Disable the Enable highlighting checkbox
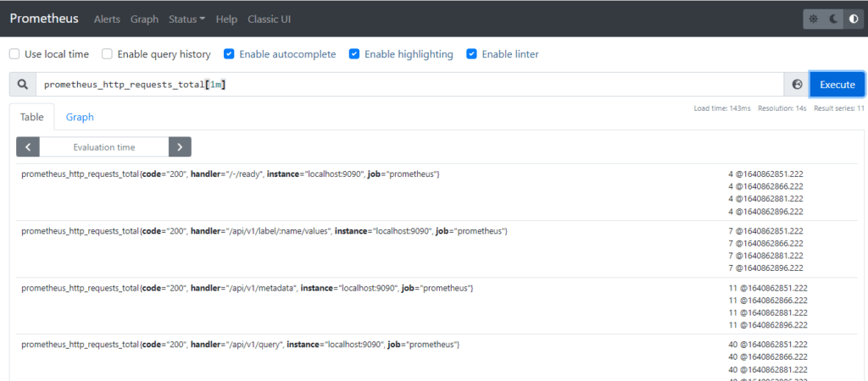The image size is (868, 381). [354, 54]
